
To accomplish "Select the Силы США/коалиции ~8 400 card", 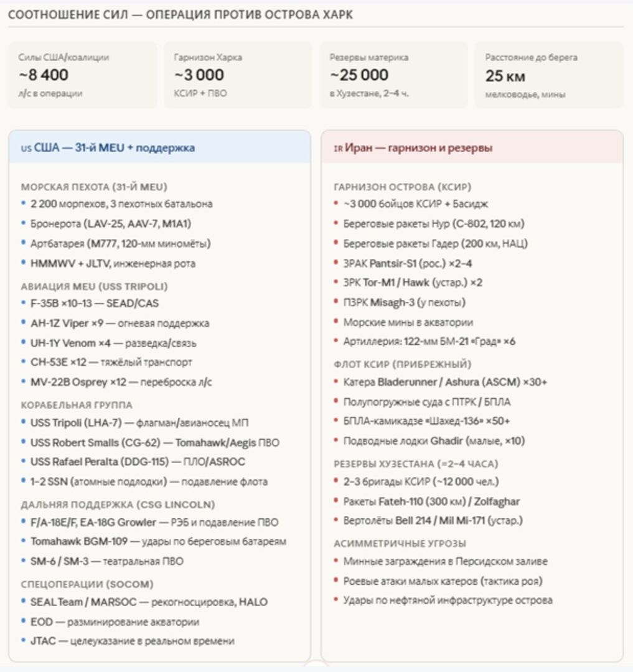I will (x=82, y=75).
